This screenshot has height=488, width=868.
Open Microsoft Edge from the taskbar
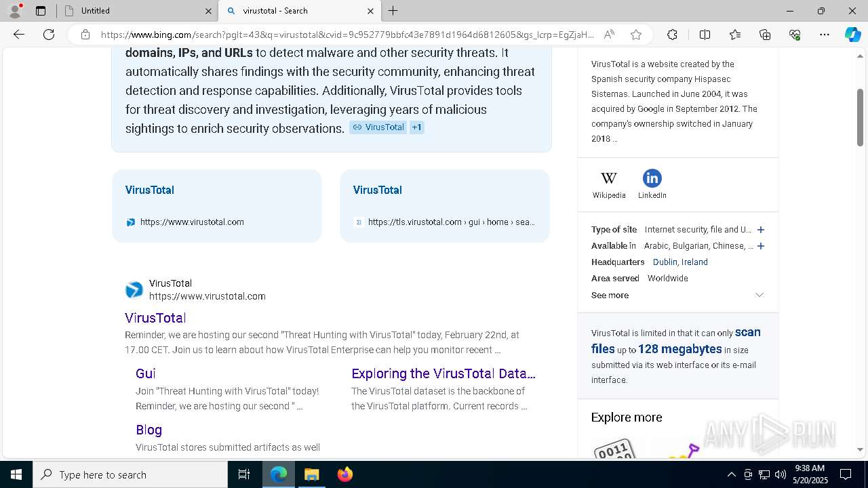pyautogui.click(x=279, y=474)
